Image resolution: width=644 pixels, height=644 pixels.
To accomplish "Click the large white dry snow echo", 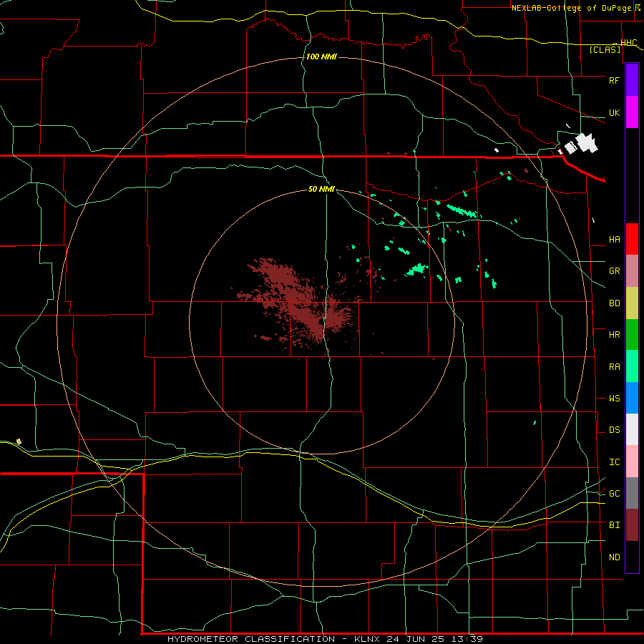I will coord(586,143).
